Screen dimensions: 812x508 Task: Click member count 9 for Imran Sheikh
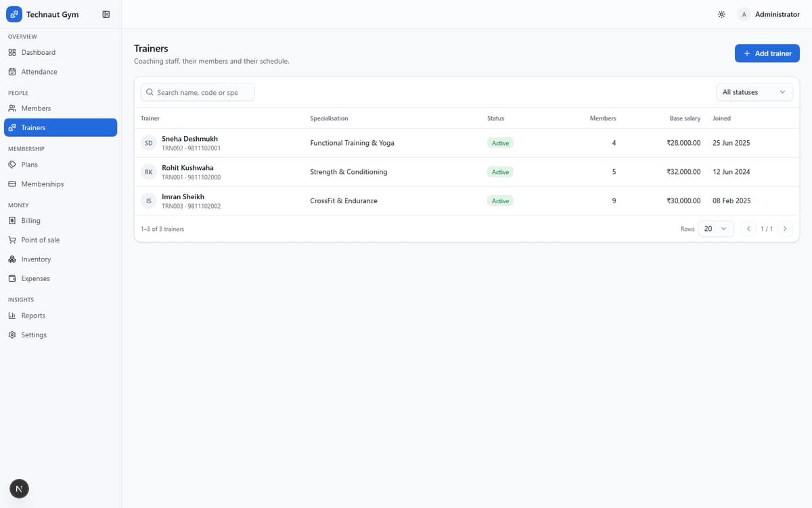point(614,201)
